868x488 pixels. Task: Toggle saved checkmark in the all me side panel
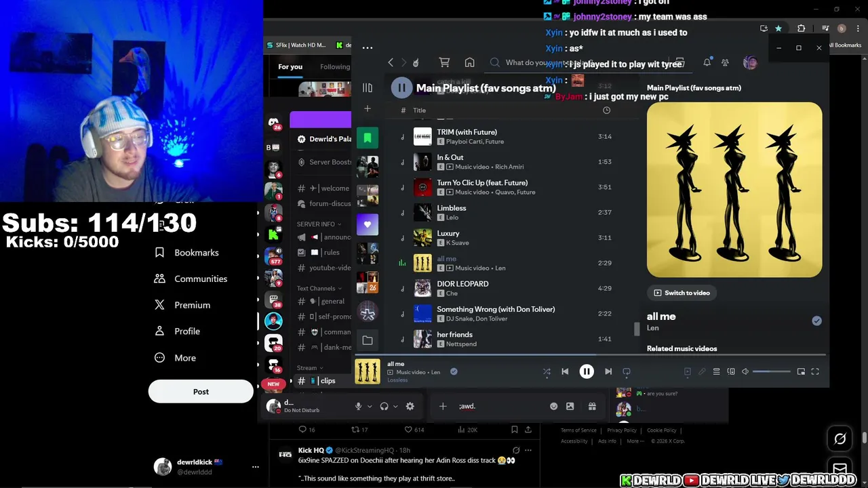click(816, 321)
